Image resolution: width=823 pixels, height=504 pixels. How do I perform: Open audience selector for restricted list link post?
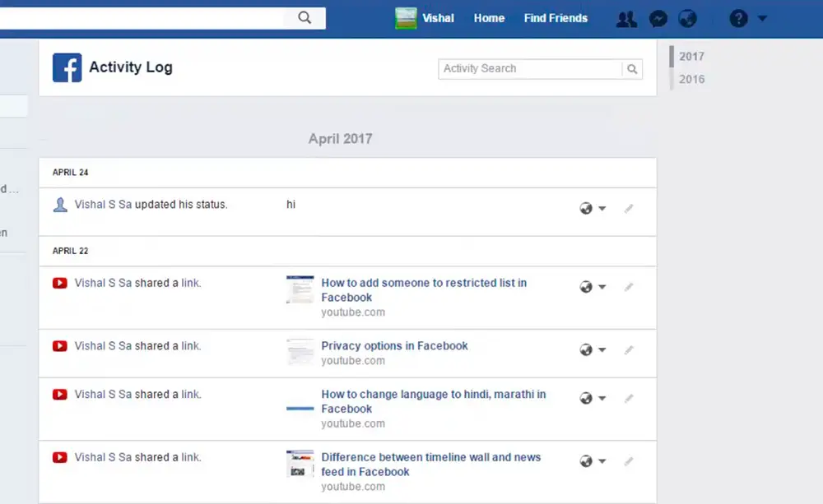593,287
